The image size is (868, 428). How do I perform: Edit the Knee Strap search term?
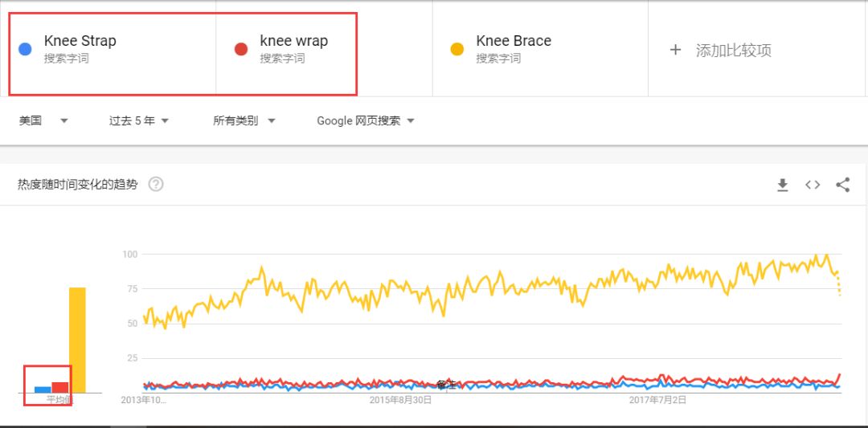pyautogui.click(x=80, y=41)
